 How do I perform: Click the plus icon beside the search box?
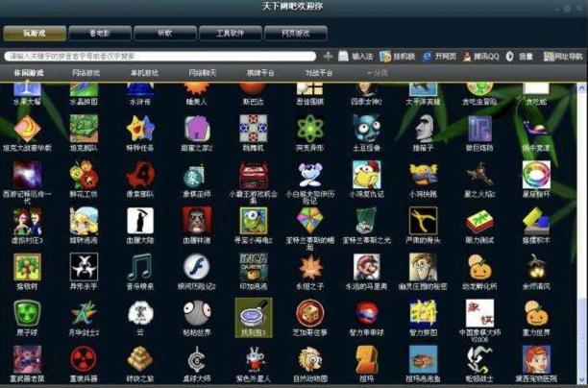(x=328, y=57)
